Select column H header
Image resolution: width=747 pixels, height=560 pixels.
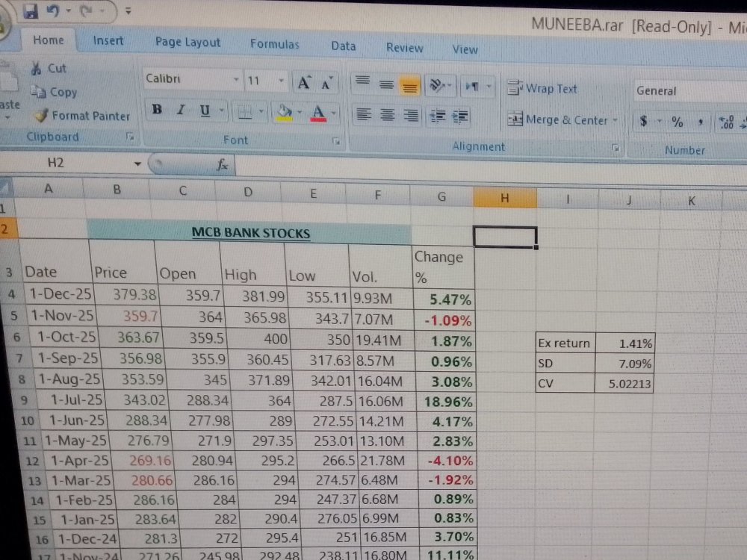coord(505,198)
